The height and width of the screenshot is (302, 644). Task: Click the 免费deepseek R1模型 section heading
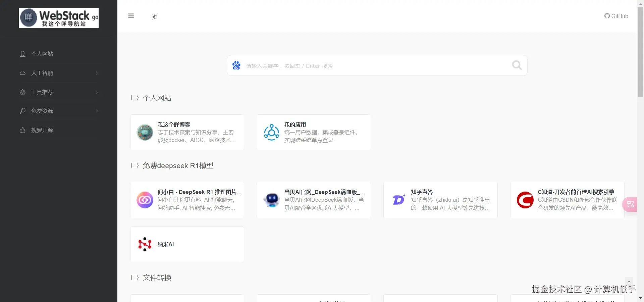point(178,166)
